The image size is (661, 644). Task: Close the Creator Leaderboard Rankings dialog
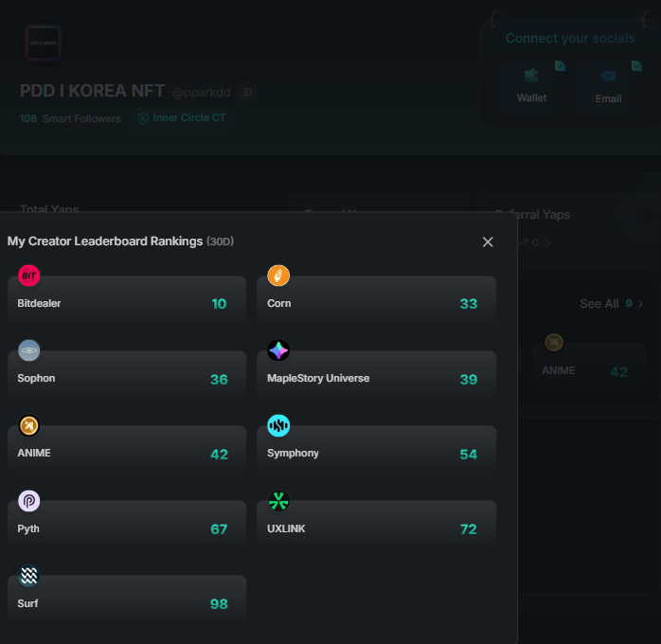click(488, 241)
